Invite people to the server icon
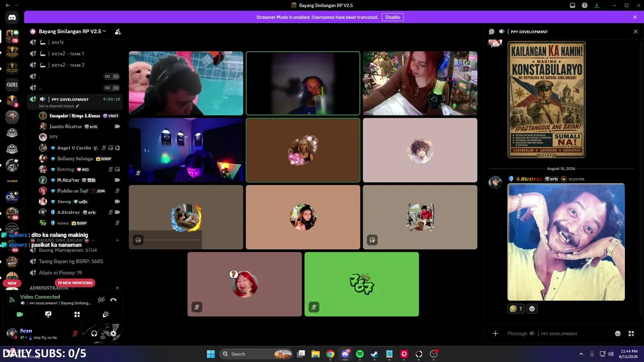The height and width of the screenshot is (362, 644). tap(118, 31)
